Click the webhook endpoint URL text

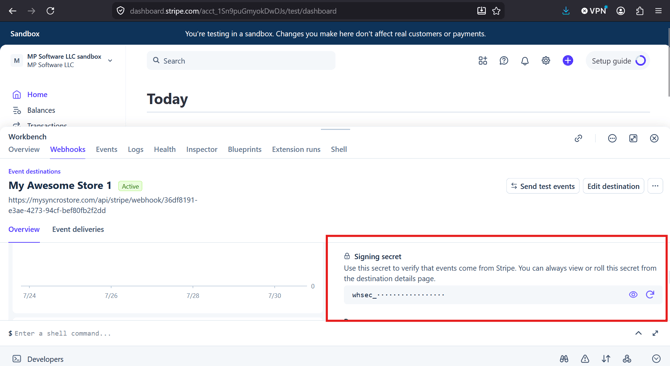(103, 205)
